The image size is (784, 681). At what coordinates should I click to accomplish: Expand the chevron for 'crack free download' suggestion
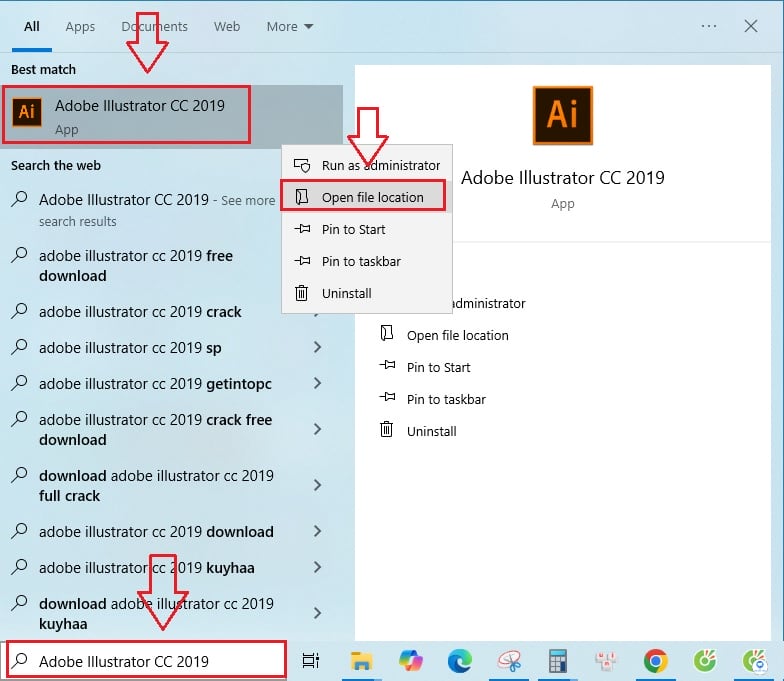[x=317, y=429]
